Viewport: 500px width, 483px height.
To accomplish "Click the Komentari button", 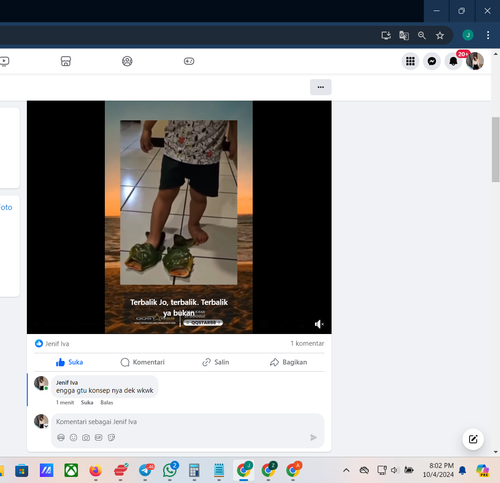I will pyautogui.click(x=142, y=362).
